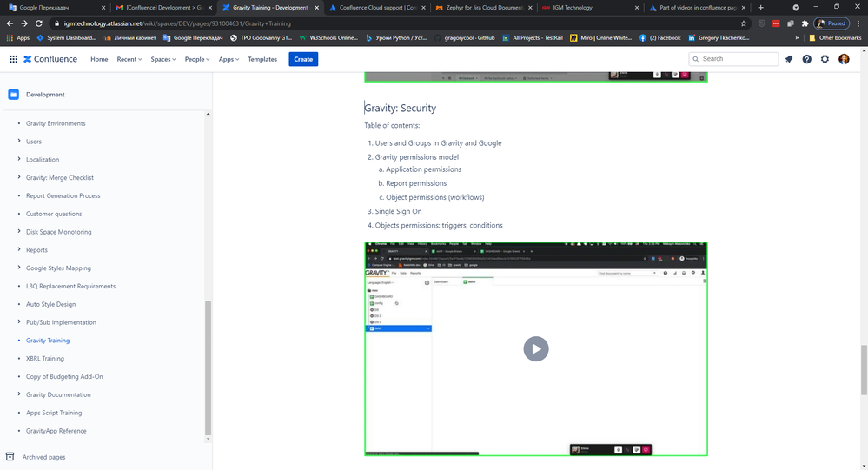Open Confluence settings gear icon

point(825,59)
